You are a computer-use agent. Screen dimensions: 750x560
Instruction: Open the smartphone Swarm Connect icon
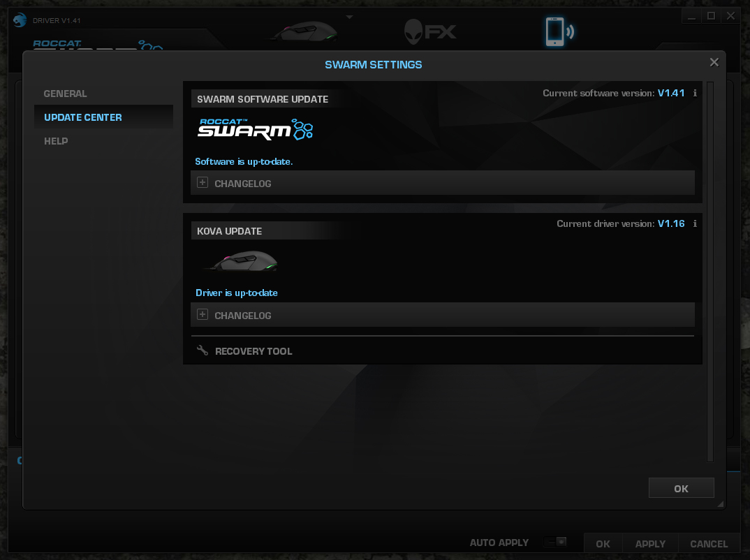click(559, 31)
